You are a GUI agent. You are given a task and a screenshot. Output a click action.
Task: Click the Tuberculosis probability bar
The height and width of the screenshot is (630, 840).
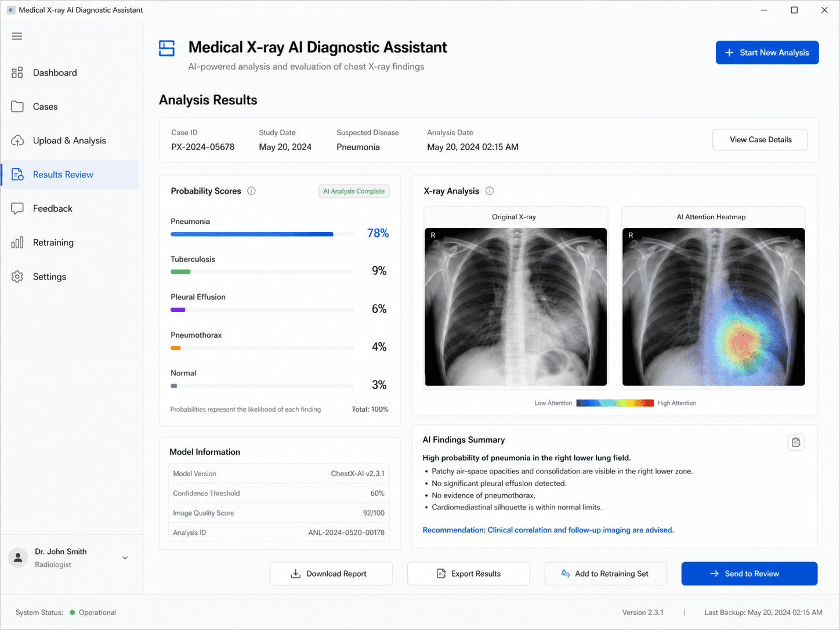tap(262, 272)
